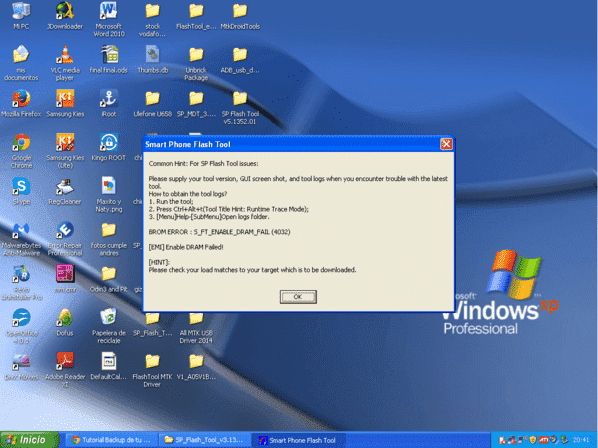Select the mis documentos icon
This screenshot has height=448, width=598.
point(21,63)
